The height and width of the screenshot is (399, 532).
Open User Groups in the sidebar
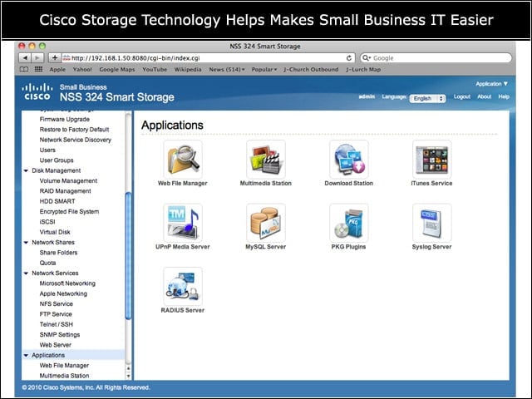(x=57, y=160)
